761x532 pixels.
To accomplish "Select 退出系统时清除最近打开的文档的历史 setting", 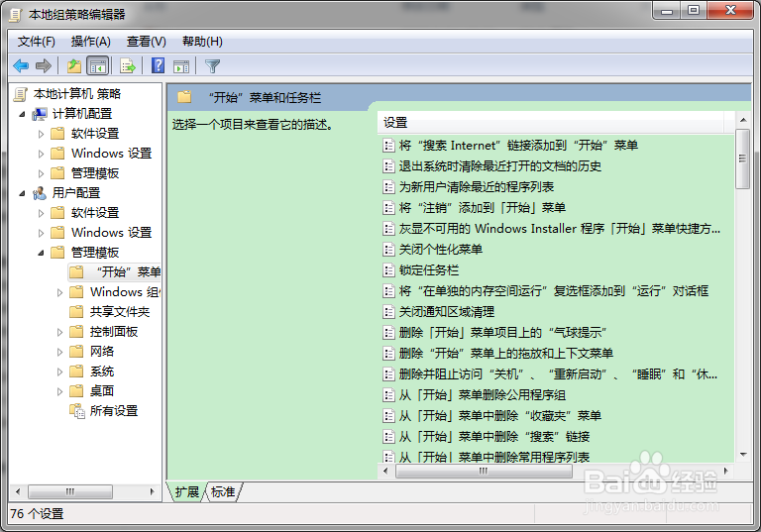I will click(499, 166).
